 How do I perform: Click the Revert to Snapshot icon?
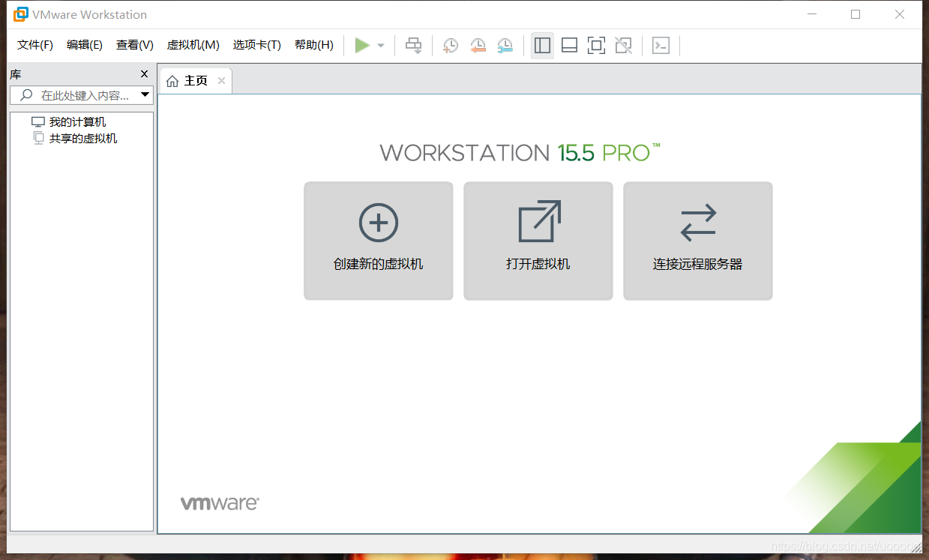click(x=478, y=46)
